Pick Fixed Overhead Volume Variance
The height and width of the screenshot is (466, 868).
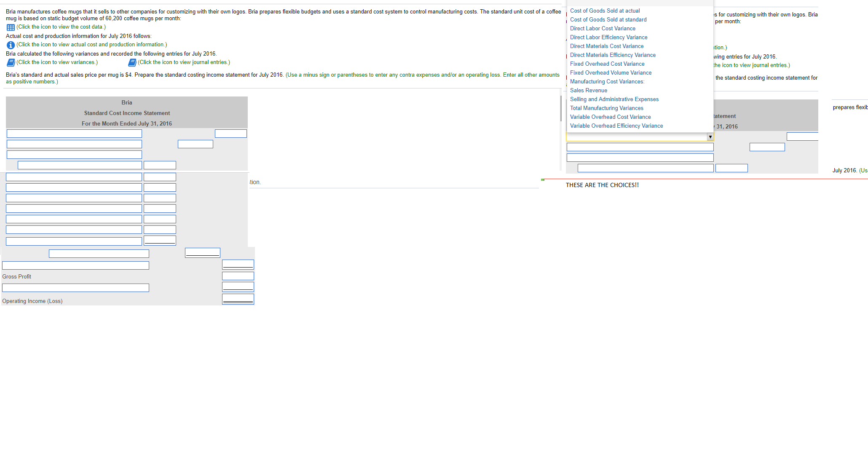(x=611, y=73)
